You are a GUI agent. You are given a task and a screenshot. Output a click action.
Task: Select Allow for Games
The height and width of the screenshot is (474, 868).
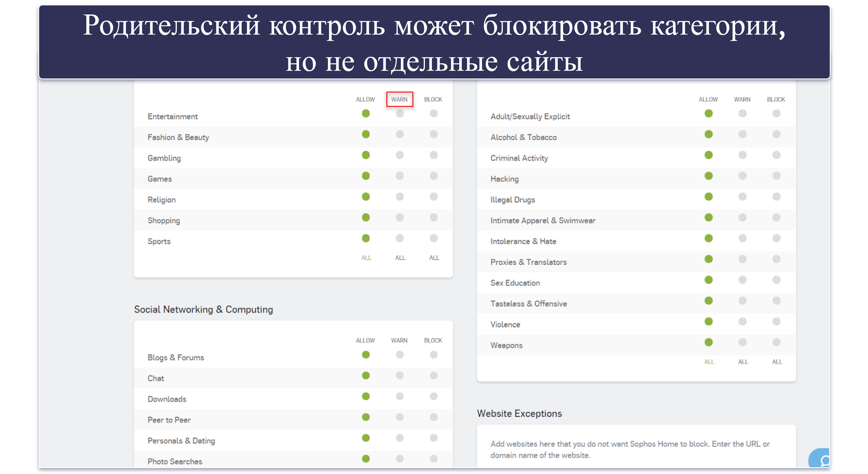click(x=366, y=176)
